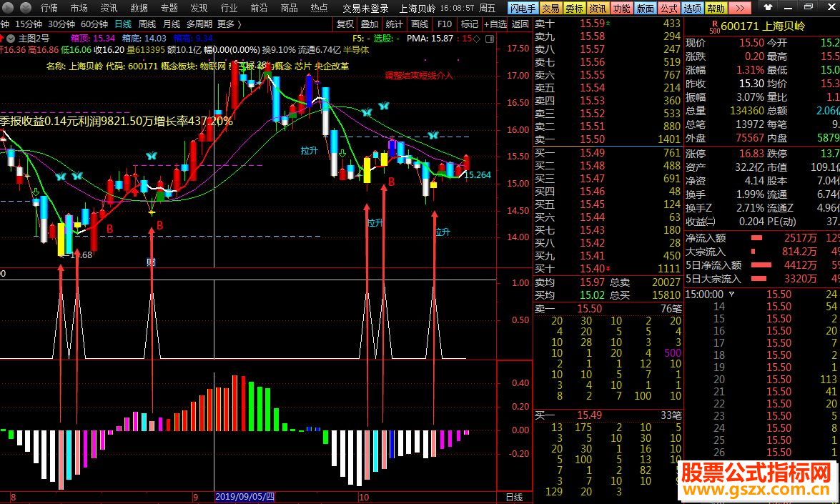This screenshot has height=504, width=840.
Task: Open the 主图2号 indicator dropdown circle
Action: [x=11, y=39]
